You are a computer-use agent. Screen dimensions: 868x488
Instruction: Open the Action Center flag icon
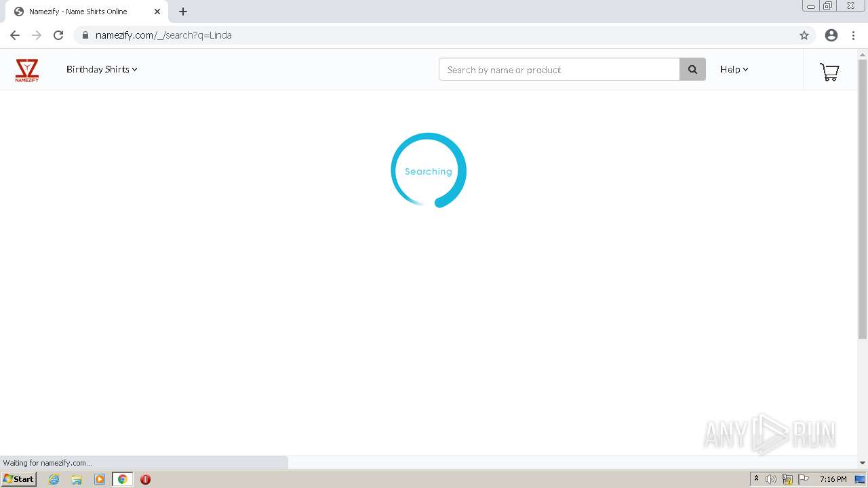click(x=804, y=479)
